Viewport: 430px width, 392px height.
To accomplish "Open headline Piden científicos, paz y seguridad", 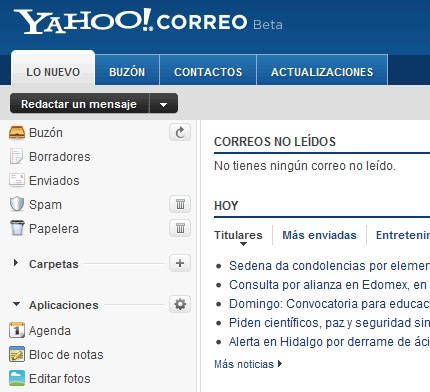I will (329, 323).
